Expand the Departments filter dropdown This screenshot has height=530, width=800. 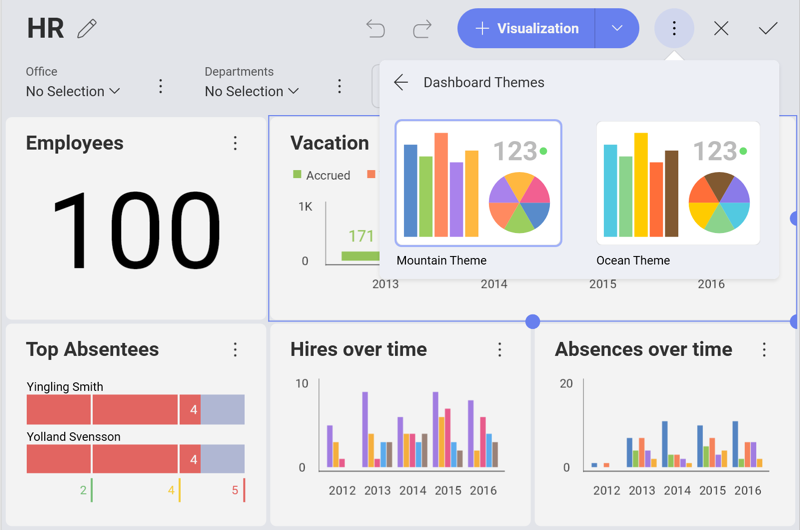pyautogui.click(x=252, y=91)
